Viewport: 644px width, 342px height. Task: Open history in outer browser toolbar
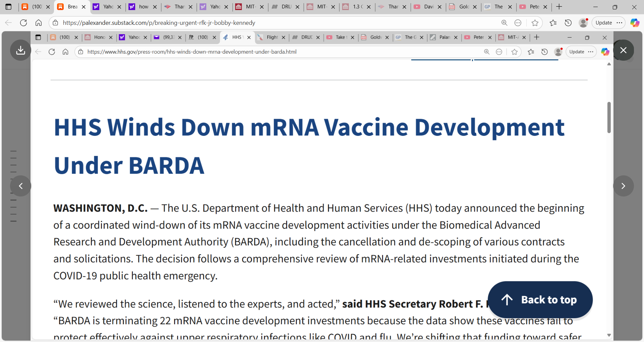(568, 23)
